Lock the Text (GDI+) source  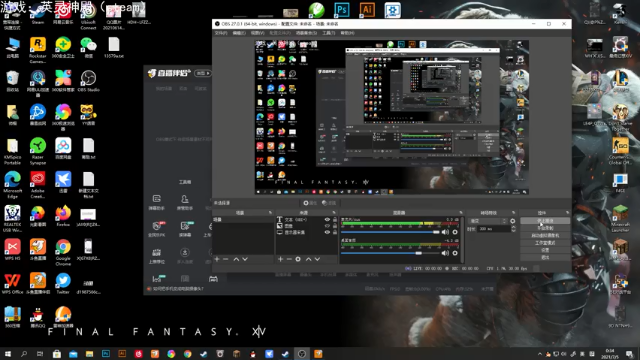click(x=335, y=220)
